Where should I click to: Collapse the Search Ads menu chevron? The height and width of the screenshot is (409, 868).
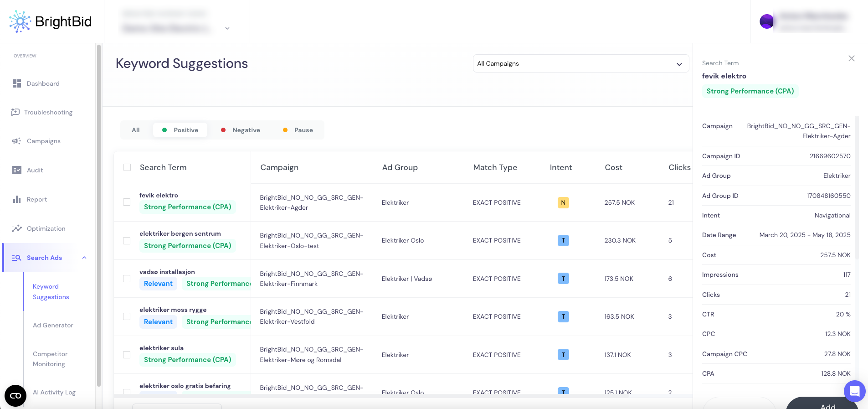(x=84, y=258)
